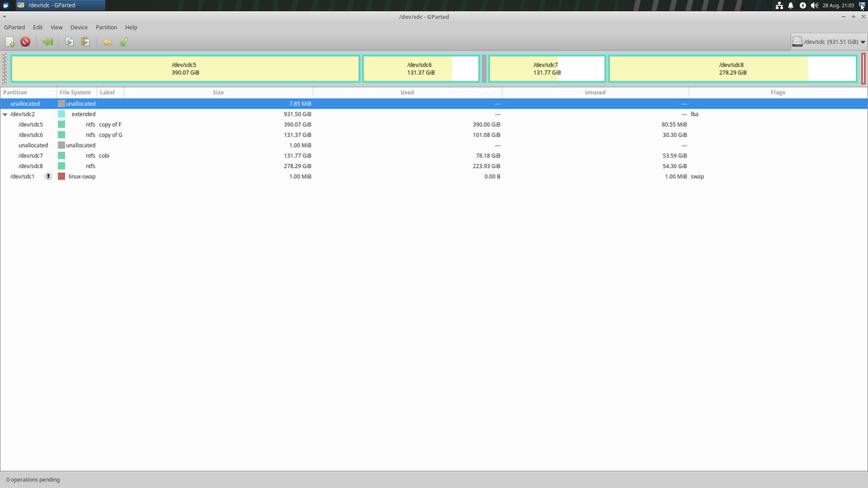This screenshot has height=488, width=868.
Task: Click the 223.93 GiB used value
Action: click(x=486, y=166)
